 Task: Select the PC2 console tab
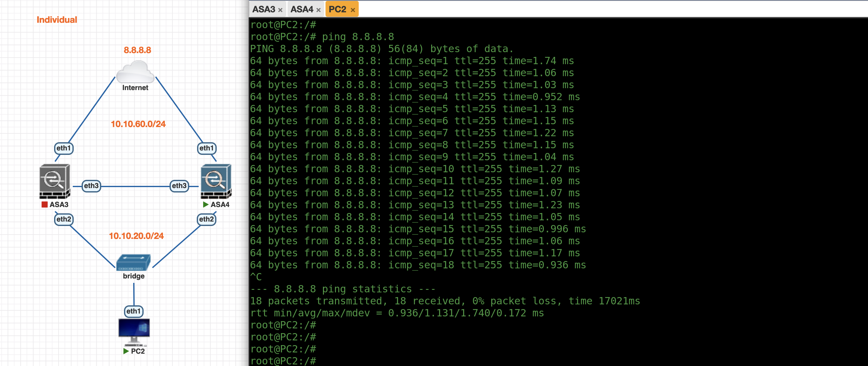[x=337, y=9]
